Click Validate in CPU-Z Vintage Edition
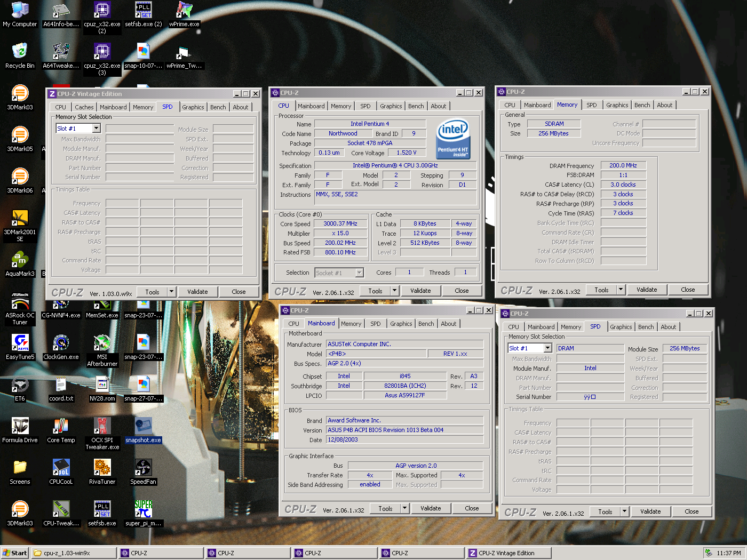 pyautogui.click(x=197, y=292)
